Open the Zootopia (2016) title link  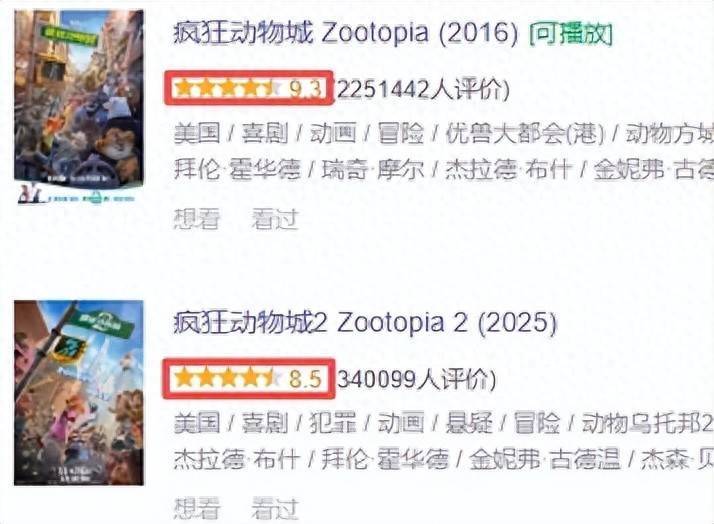[x=346, y=33]
